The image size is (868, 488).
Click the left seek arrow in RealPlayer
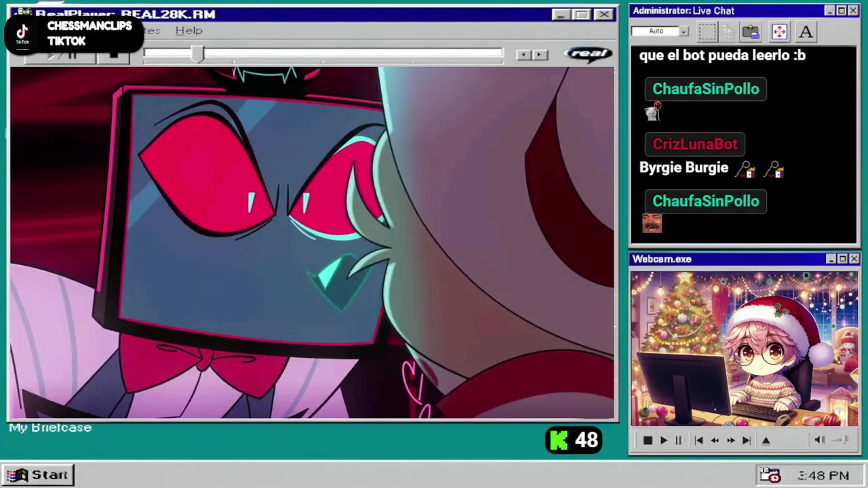click(524, 55)
